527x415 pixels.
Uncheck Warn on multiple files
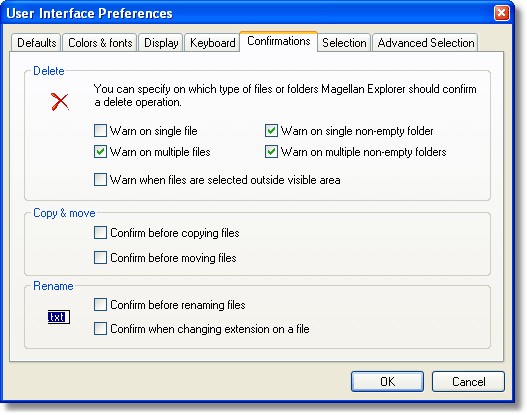100,152
